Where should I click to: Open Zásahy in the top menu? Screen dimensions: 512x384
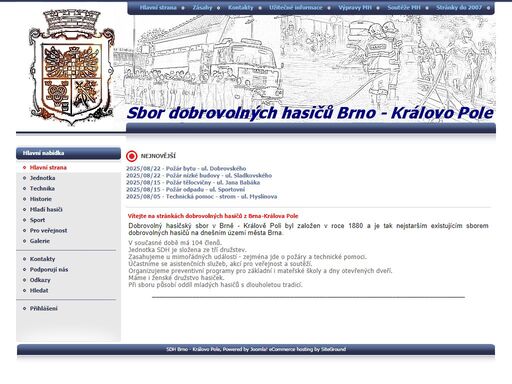click(202, 7)
